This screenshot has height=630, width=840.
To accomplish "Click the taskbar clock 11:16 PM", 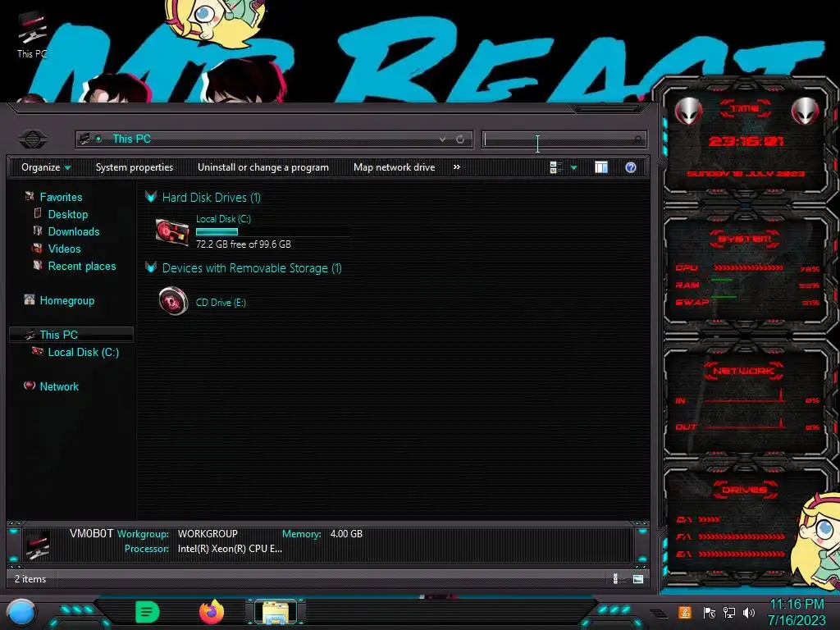I will [797, 605].
